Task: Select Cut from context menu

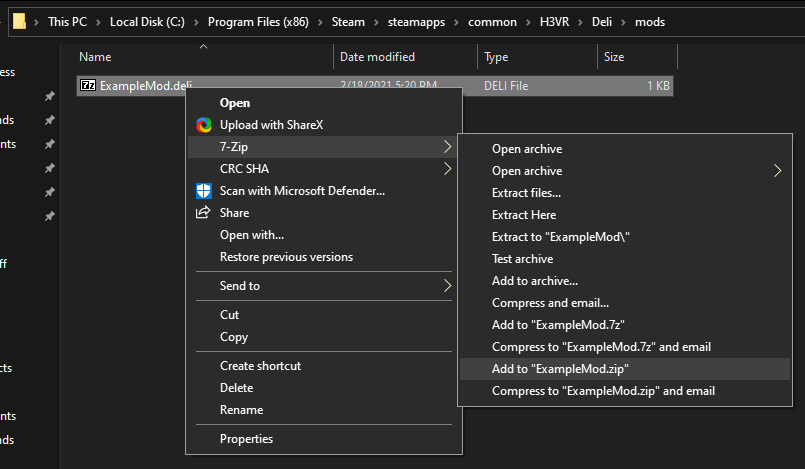Action: pyautogui.click(x=324, y=315)
